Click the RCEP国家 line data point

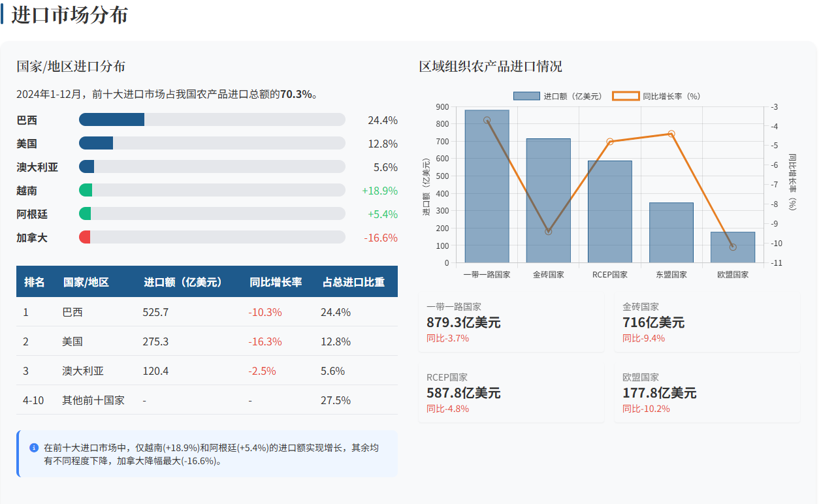coord(609,142)
